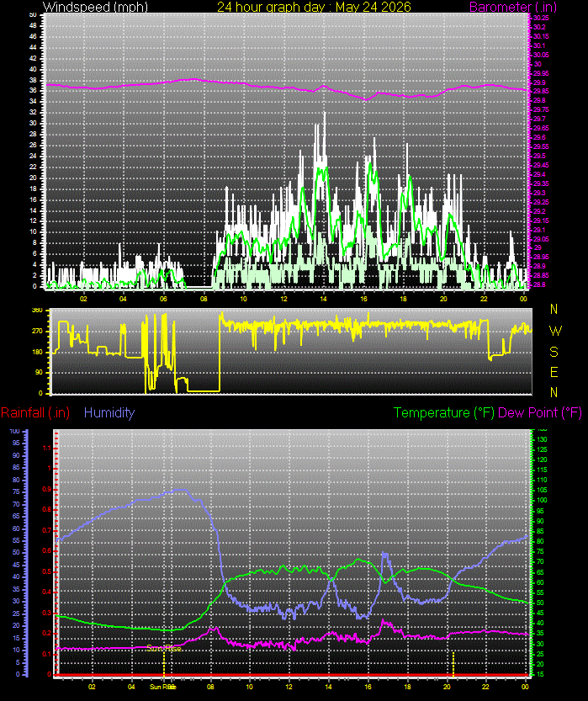
Task: Click the '20' value on the windspeed axis
Action: (x=33, y=178)
